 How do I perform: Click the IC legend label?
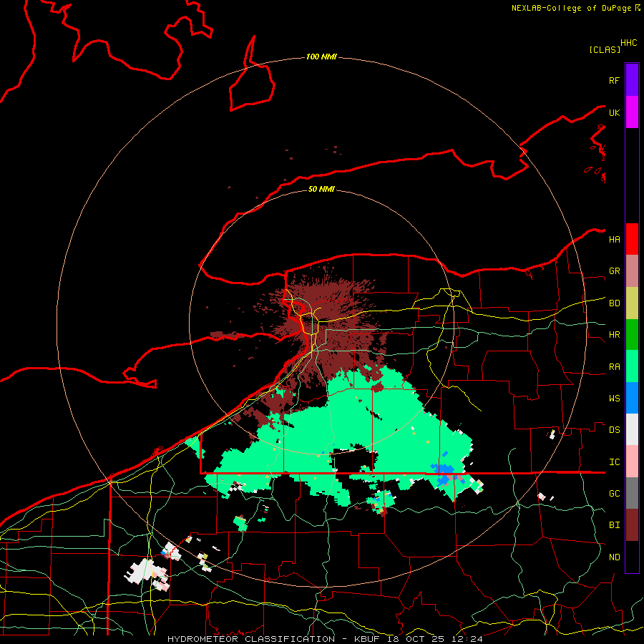[x=614, y=462]
